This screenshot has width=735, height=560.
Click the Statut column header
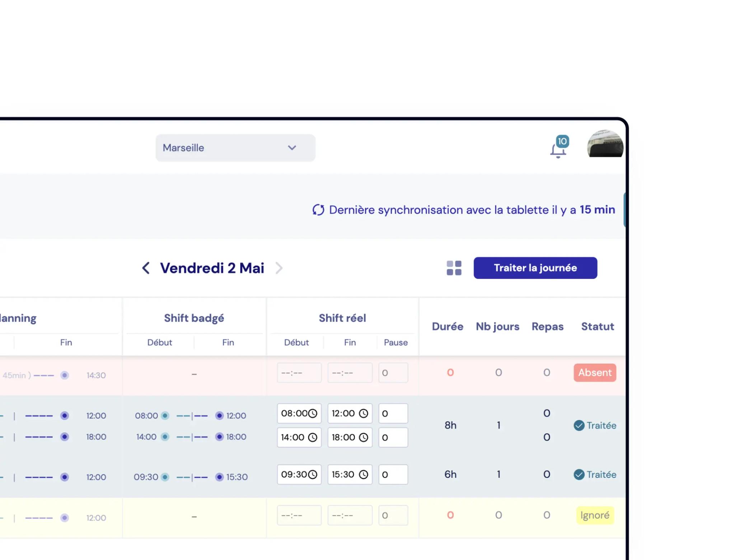pos(598,326)
